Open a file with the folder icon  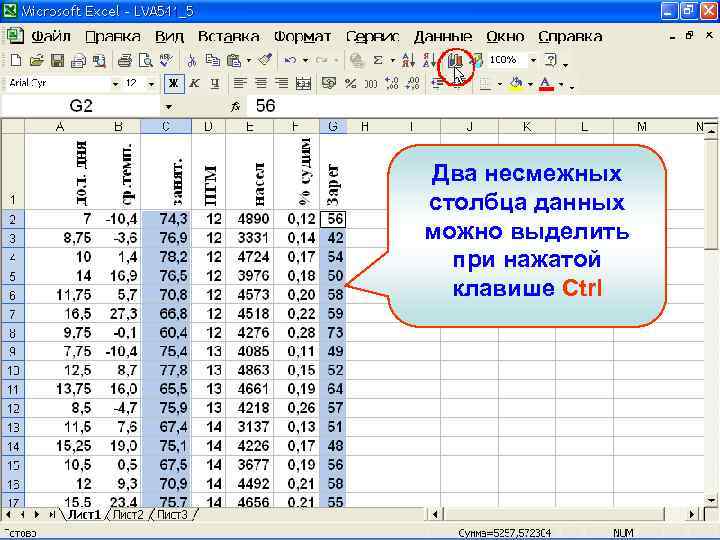pos(36,60)
